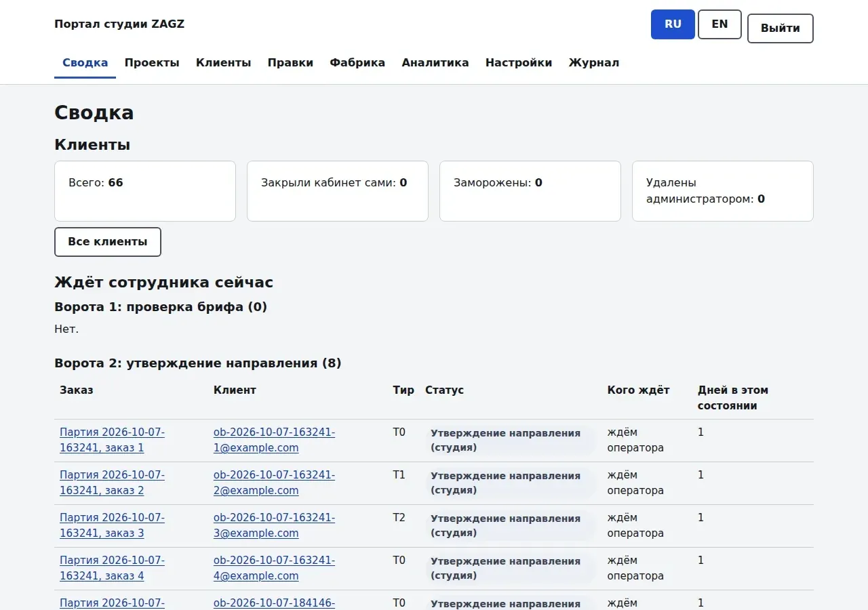This screenshot has width=868, height=610.
Task: Click the Всего: 66 client card
Action: pos(145,191)
